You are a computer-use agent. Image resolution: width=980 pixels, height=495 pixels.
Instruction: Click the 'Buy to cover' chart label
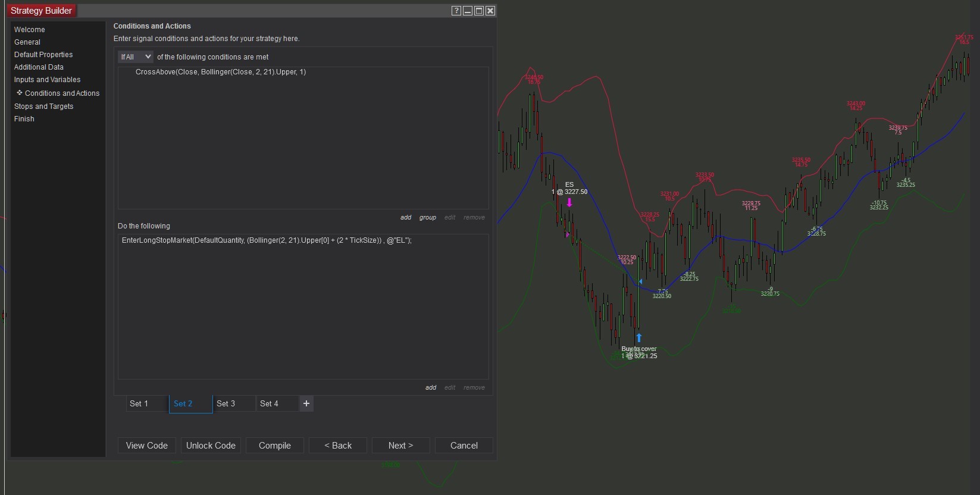pyautogui.click(x=639, y=349)
